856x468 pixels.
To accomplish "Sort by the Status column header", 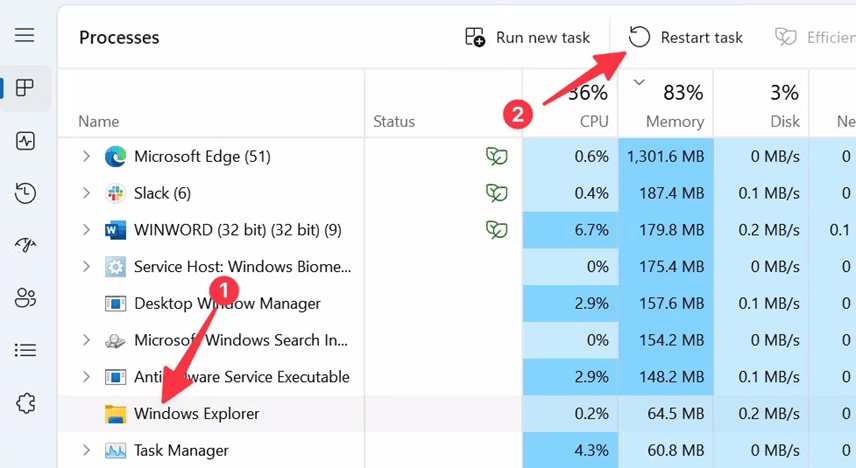I will [394, 121].
